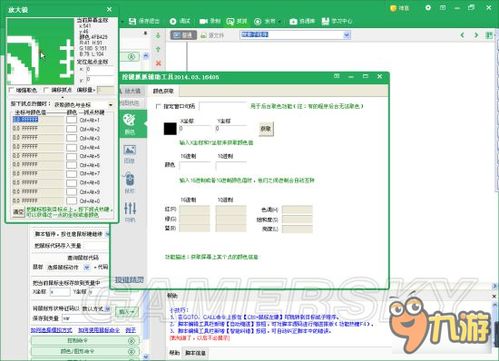
Task: Select the mouse sidebar icon in grab tool
Action: pyautogui.click(x=129, y=179)
